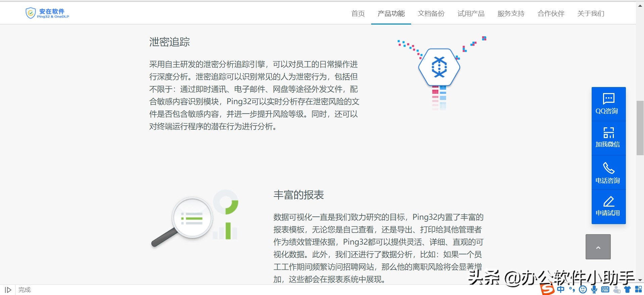
Task: Click the 加我微信 QR code icon
Action: point(608,132)
